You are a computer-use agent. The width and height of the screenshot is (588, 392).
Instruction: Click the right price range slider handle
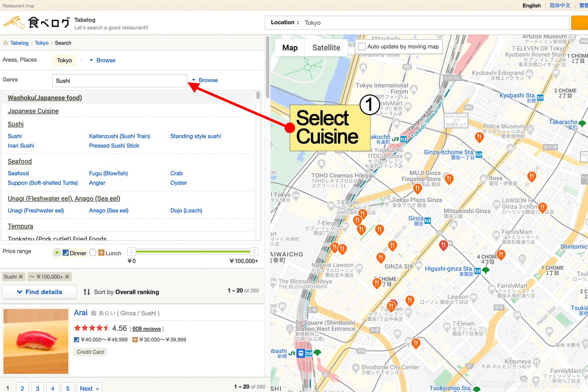pos(254,251)
